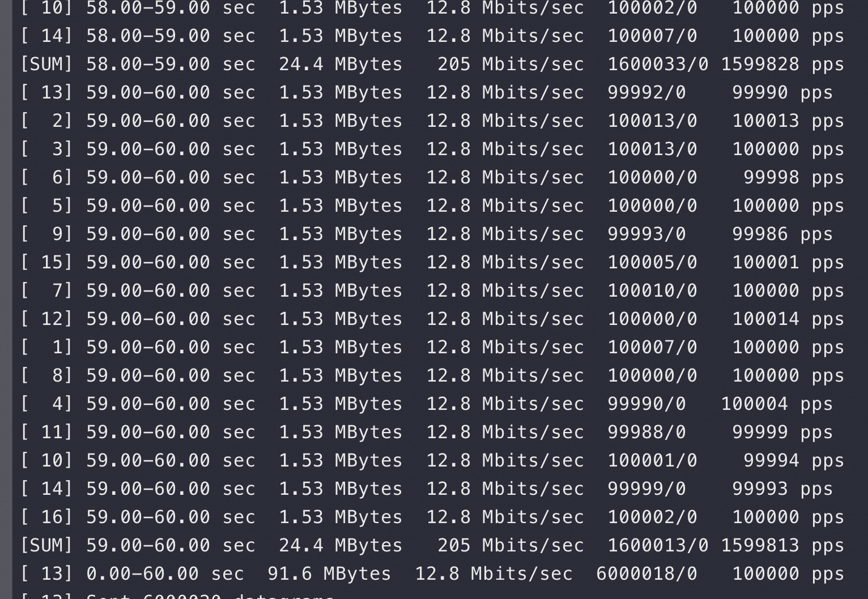Click the 100005/0 count for stream 15
Viewport: 868px width, 599px height.
(652, 262)
